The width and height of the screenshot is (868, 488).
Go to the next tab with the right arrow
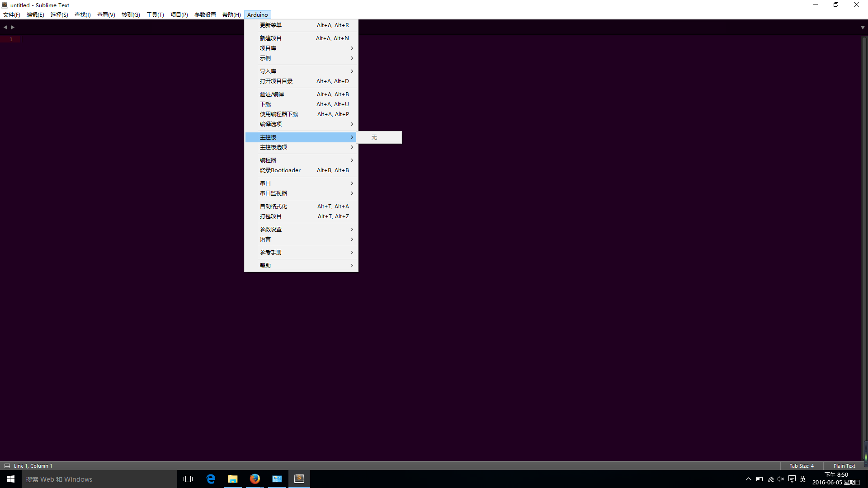13,27
